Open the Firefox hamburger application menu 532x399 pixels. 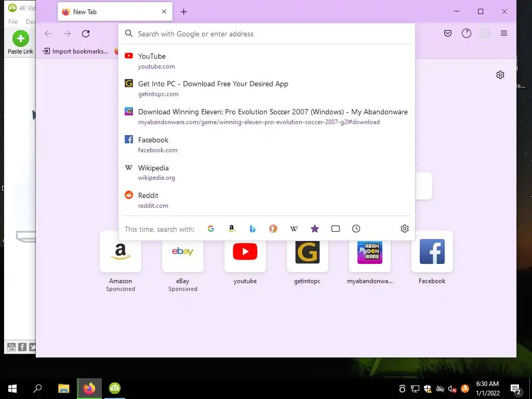pos(504,33)
